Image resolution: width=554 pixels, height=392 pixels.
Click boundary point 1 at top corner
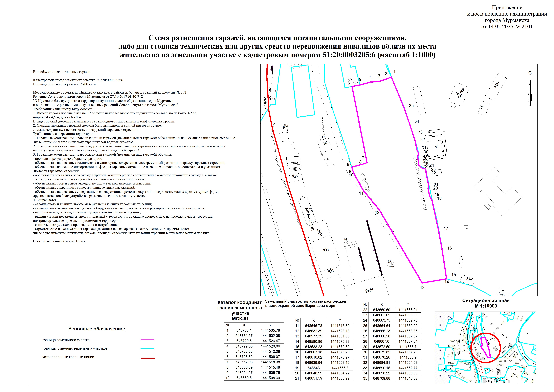pyautogui.click(x=394, y=72)
